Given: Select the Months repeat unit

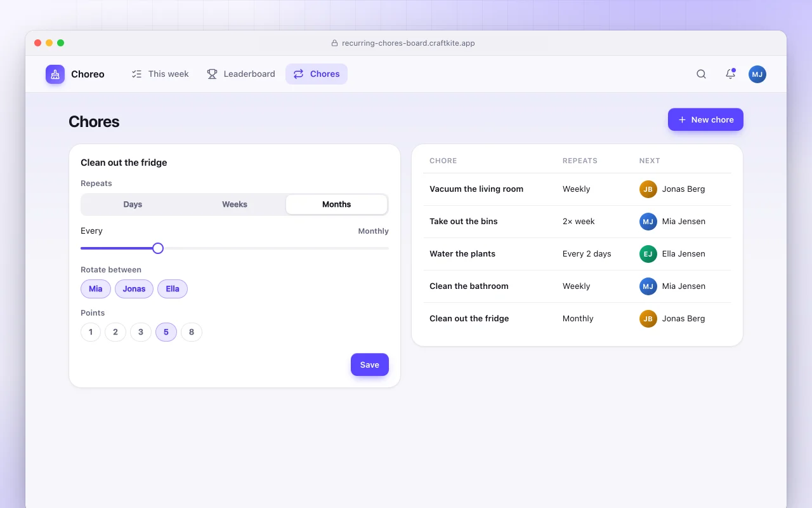Looking at the screenshot, I should (x=336, y=204).
